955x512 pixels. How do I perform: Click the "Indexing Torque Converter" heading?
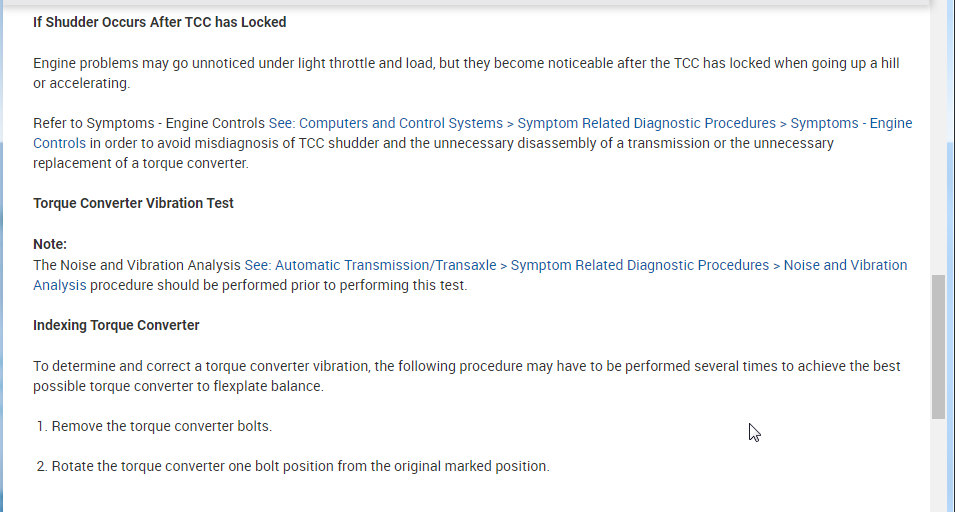click(116, 325)
